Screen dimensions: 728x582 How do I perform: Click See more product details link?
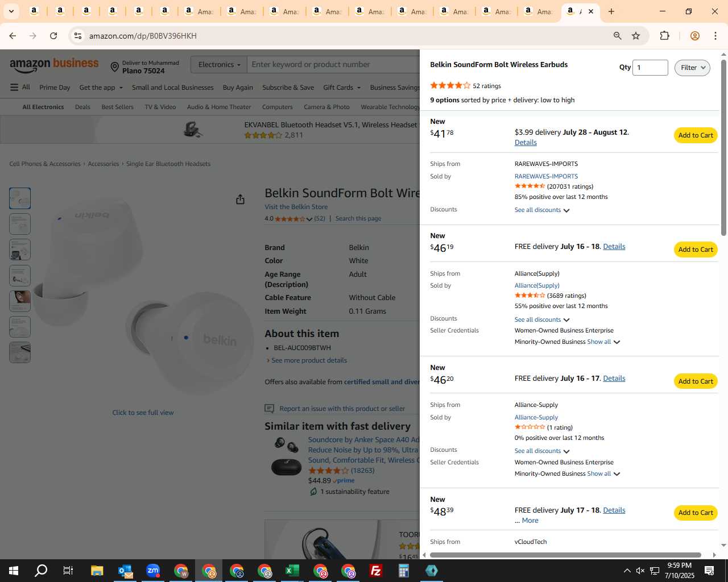tap(309, 360)
